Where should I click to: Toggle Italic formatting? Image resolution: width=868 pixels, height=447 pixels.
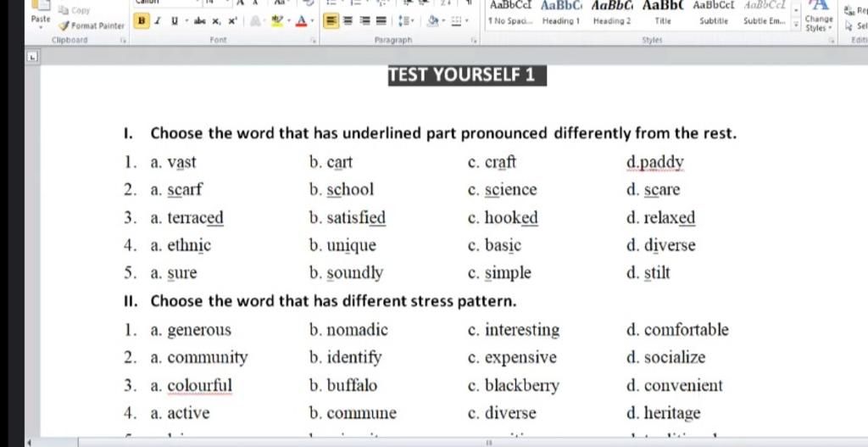pyautogui.click(x=157, y=21)
